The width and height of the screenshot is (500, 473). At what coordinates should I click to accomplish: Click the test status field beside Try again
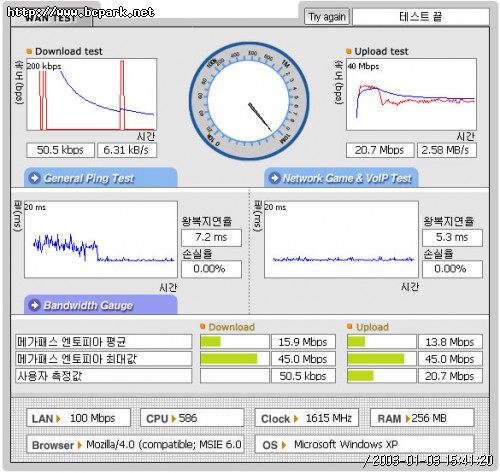pos(421,17)
